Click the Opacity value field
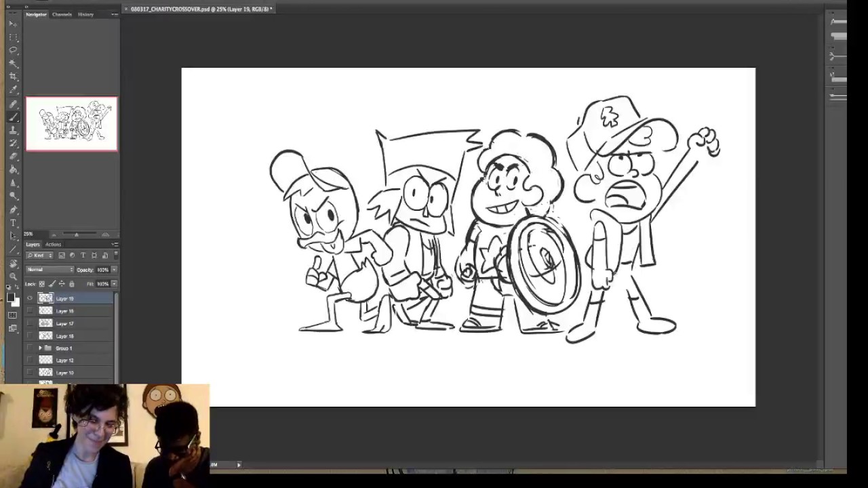Viewport: 868px width, 488px height. tap(102, 270)
